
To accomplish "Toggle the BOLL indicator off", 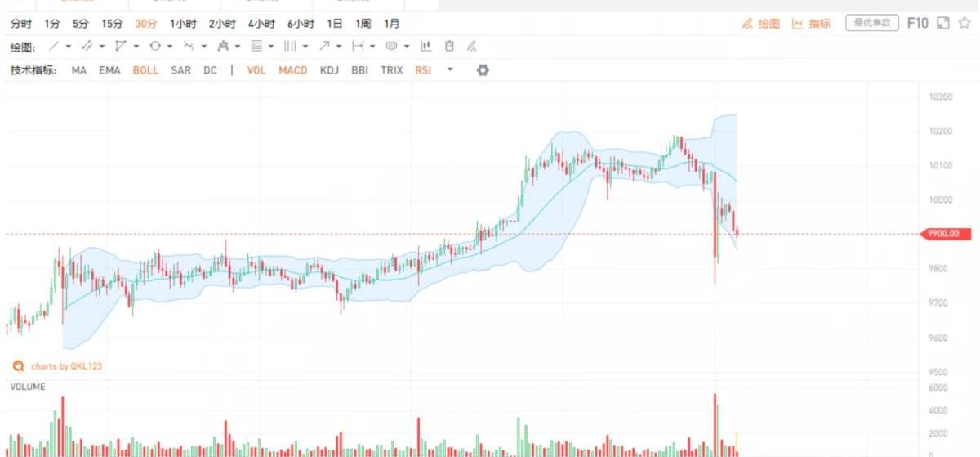I will (145, 70).
